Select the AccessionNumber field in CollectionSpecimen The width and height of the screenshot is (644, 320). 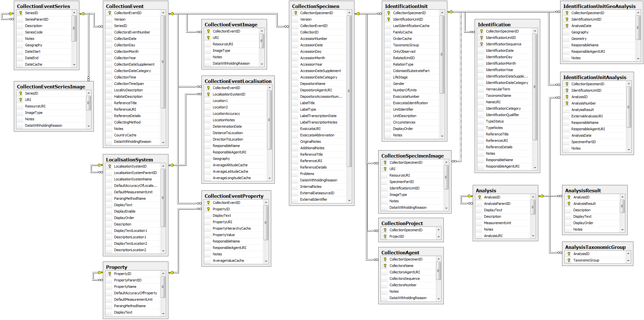319,39
